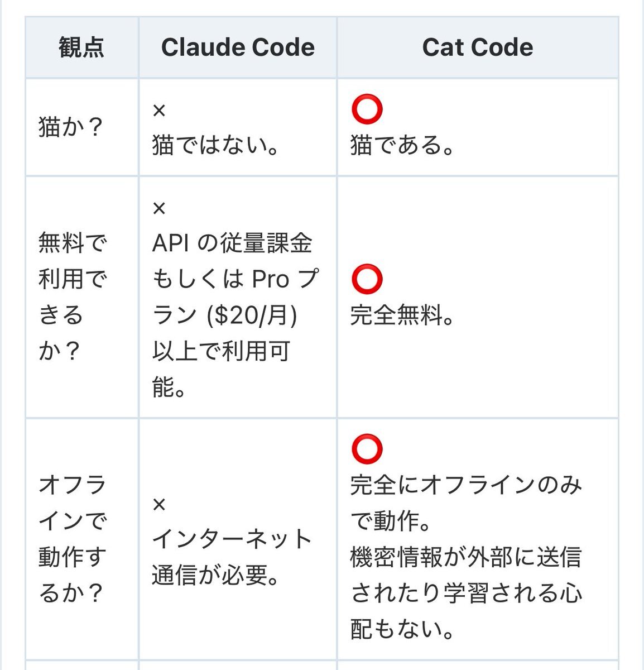Click the red circle above 完全にオフラインのみ
644x670 pixels.
(x=367, y=449)
